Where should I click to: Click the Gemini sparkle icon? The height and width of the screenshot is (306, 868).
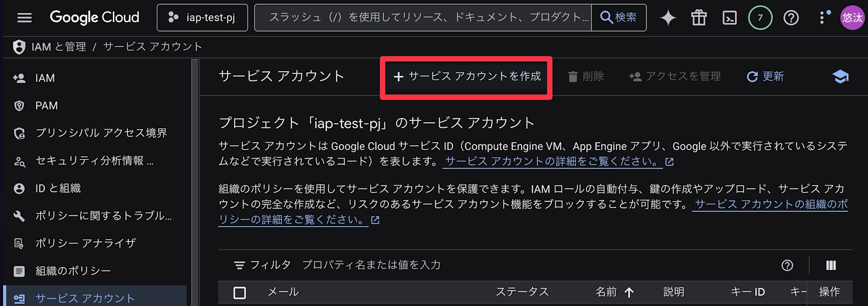point(668,18)
